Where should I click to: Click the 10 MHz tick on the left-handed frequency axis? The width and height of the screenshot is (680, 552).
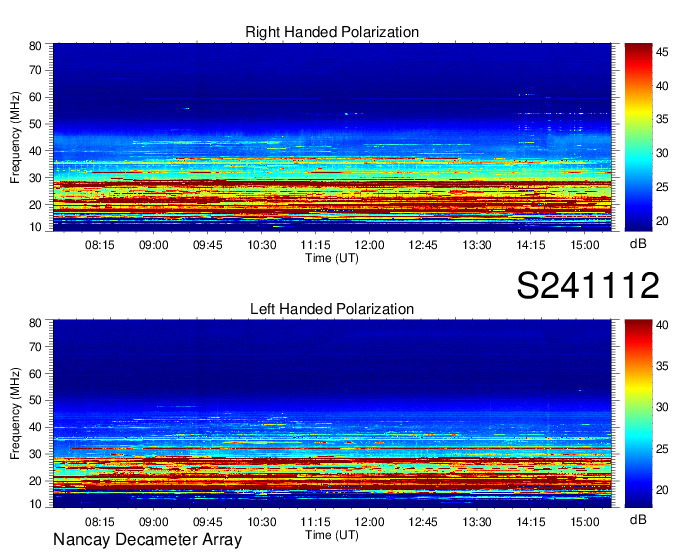click(x=35, y=504)
